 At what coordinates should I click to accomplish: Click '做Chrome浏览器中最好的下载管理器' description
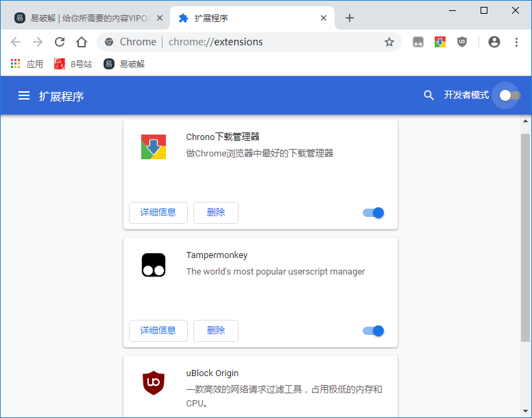coord(260,153)
